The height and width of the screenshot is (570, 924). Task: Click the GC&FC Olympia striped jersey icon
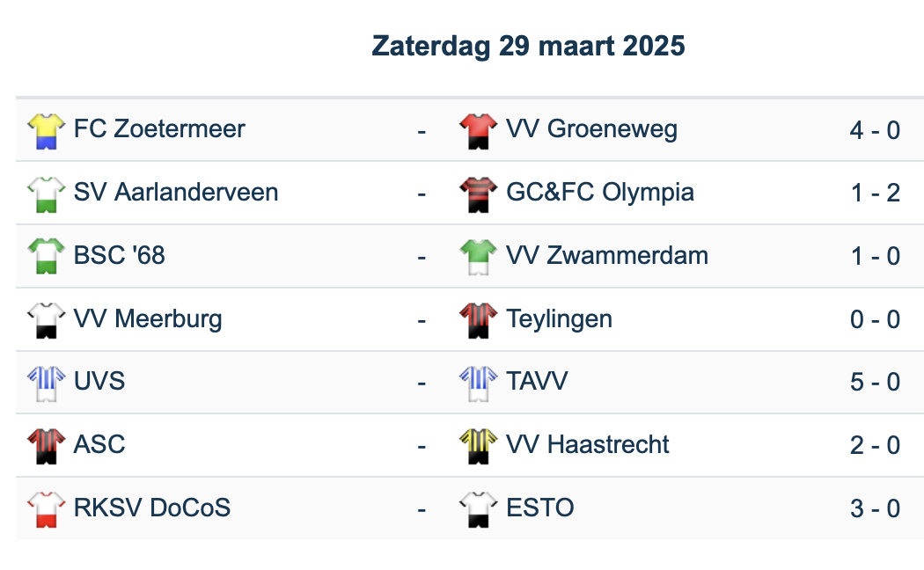click(x=478, y=194)
